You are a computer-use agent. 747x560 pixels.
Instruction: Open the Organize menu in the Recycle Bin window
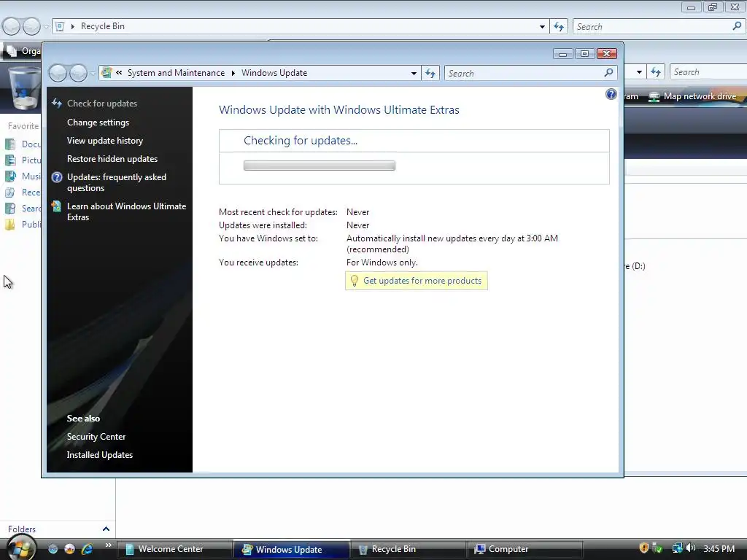point(24,51)
